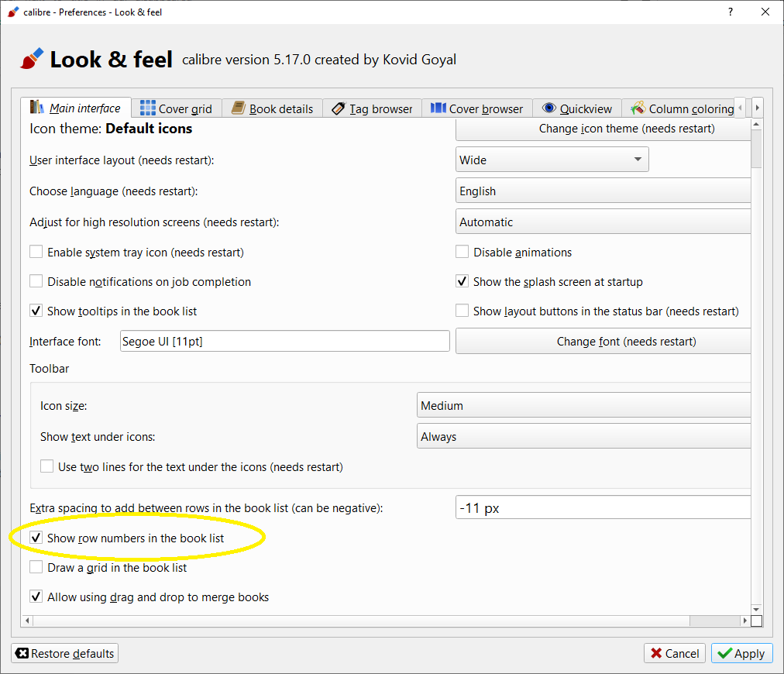This screenshot has height=674, width=784.
Task: Click Change font button
Action: click(x=603, y=341)
